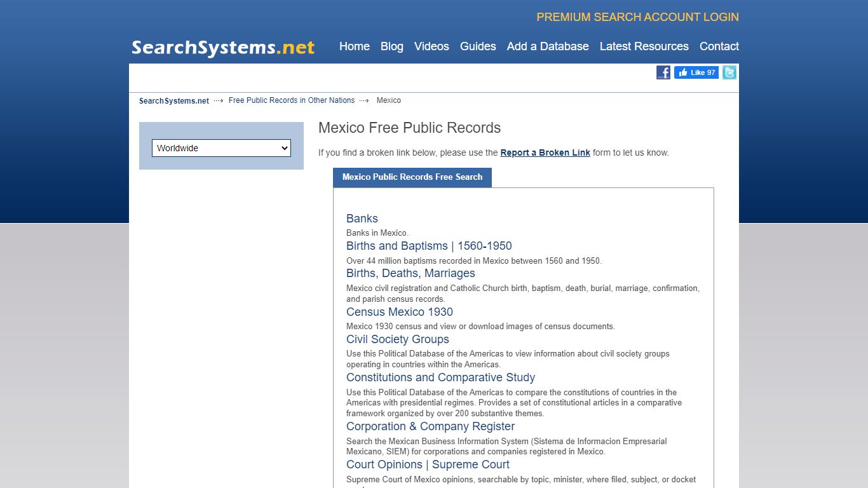Open the Videos menu item
Screen dimensions: 868x488
pyautogui.click(x=431, y=46)
